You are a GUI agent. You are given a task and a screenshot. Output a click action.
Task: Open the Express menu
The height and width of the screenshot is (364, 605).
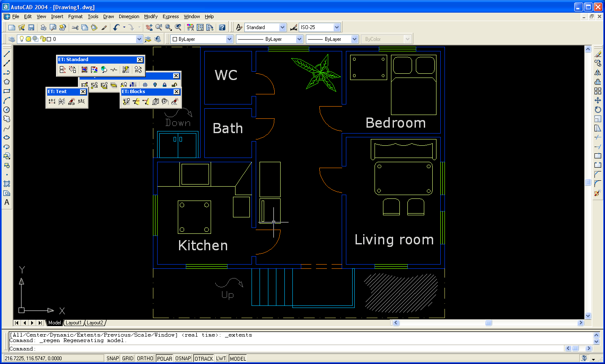171,16
